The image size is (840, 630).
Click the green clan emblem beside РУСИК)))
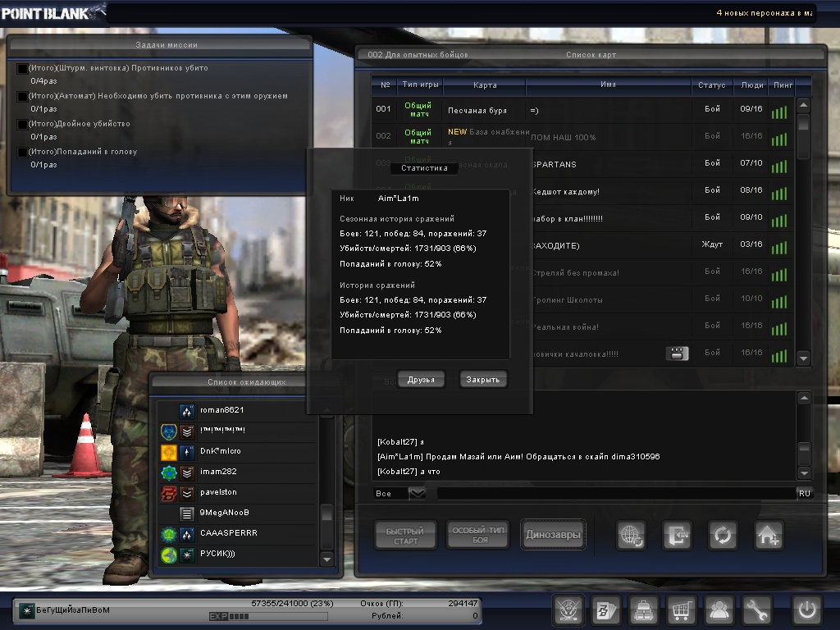click(169, 555)
